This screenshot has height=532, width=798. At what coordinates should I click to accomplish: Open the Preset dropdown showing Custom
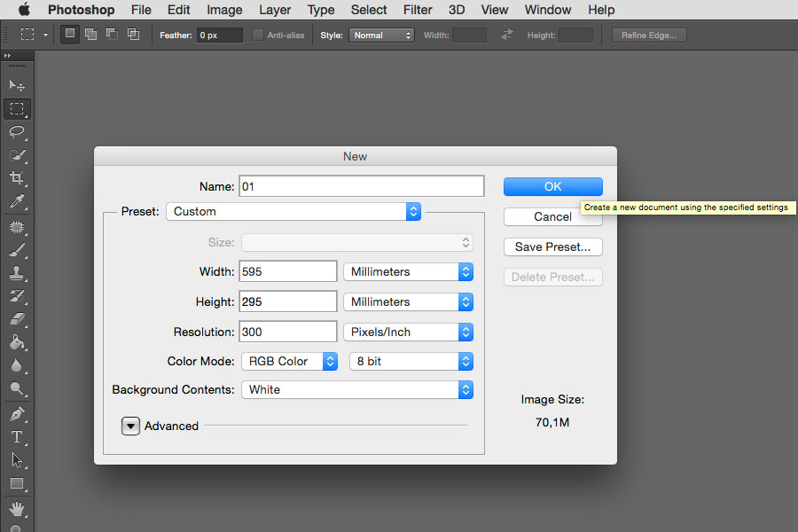[x=293, y=211]
